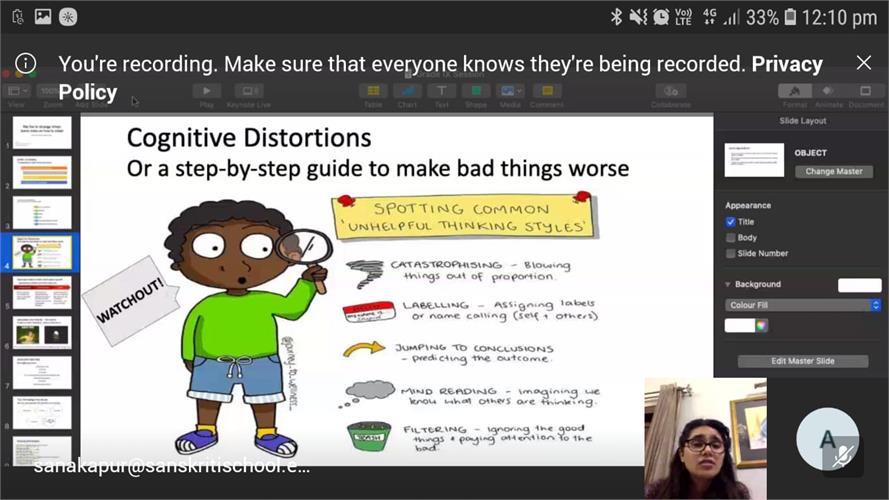
Task: Add a Comment from Keynote toolbar
Action: pyautogui.click(x=547, y=91)
